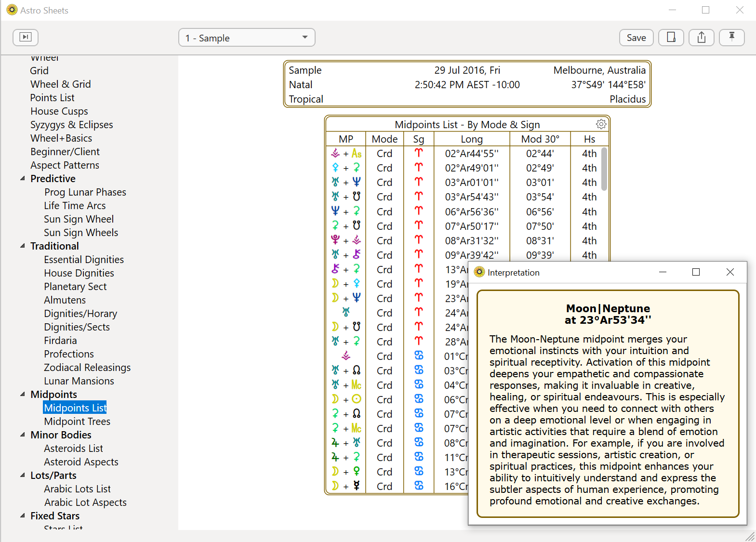Click the Interpretation window app icon

479,272
